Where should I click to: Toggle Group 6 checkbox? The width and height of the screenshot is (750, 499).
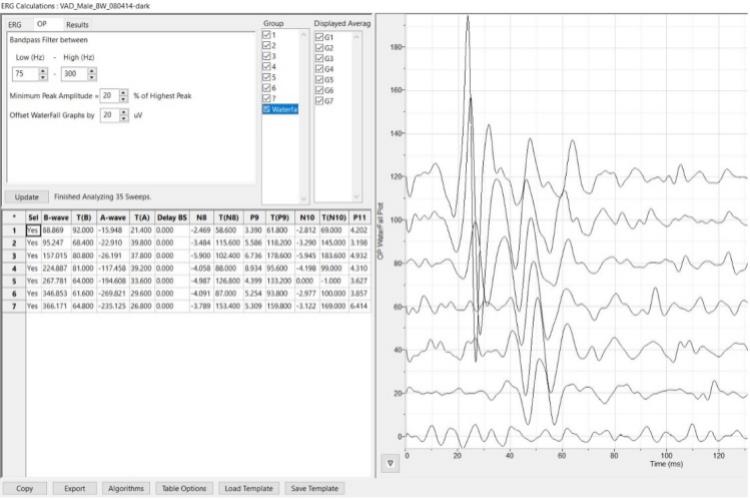pyautogui.click(x=266, y=88)
